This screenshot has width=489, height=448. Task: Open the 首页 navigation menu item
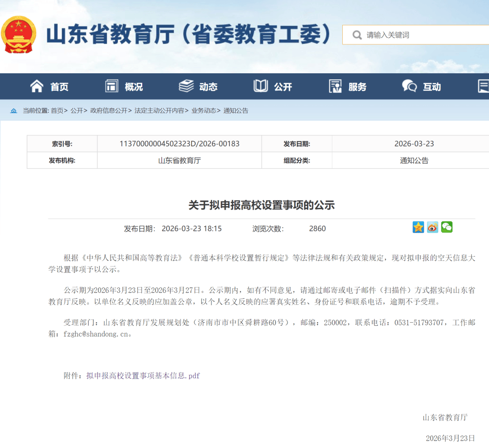click(59, 87)
